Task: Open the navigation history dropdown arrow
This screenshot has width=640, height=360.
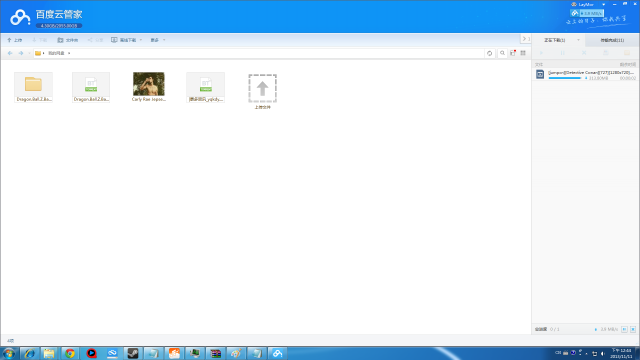Action: [29, 53]
